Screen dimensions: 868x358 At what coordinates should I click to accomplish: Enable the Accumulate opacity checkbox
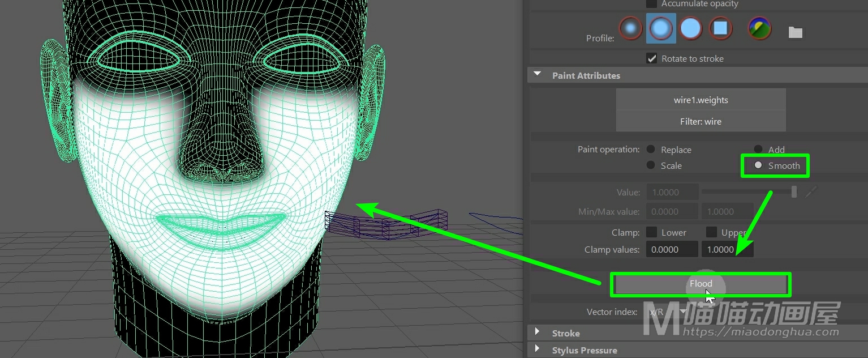click(x=652, y=4)
